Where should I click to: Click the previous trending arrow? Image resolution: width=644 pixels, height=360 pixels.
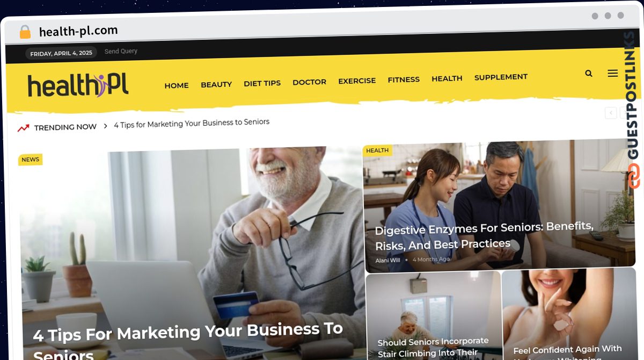pyautogui.click(x=611, y=113)
